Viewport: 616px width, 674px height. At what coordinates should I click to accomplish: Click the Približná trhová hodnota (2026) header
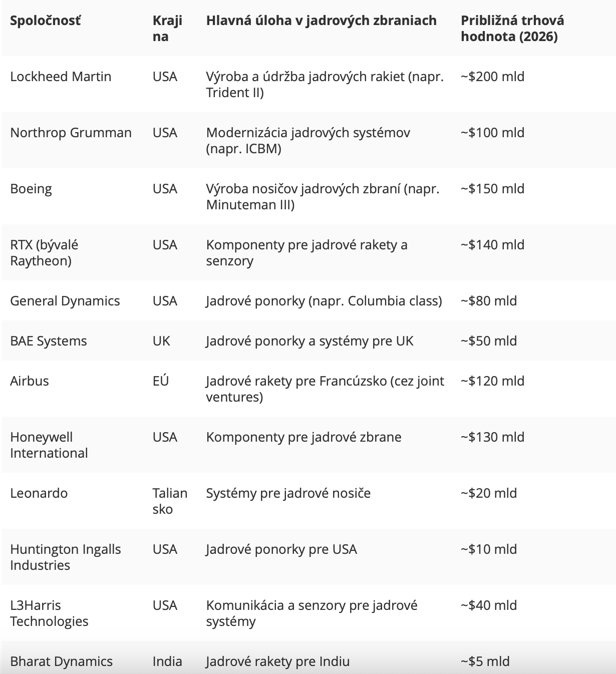[x=512, y=29]
